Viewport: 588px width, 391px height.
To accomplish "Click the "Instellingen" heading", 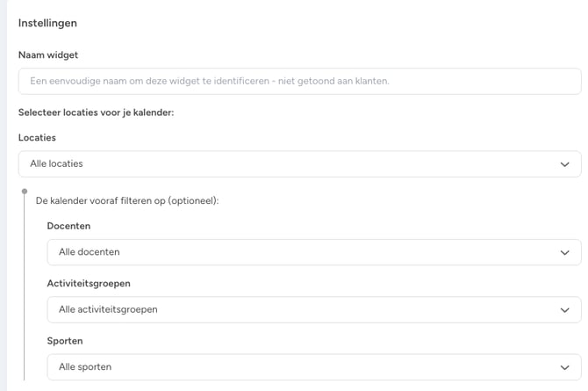I will [x=47, y=23].
